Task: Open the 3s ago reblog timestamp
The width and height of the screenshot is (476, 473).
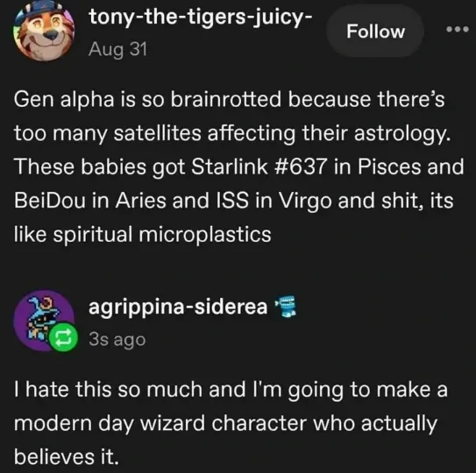Action: click(x=117, y=340)
